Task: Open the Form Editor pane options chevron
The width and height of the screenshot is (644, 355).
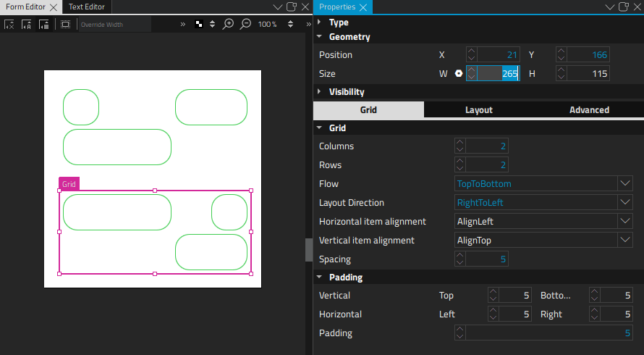Action: [x=278, y=7]
